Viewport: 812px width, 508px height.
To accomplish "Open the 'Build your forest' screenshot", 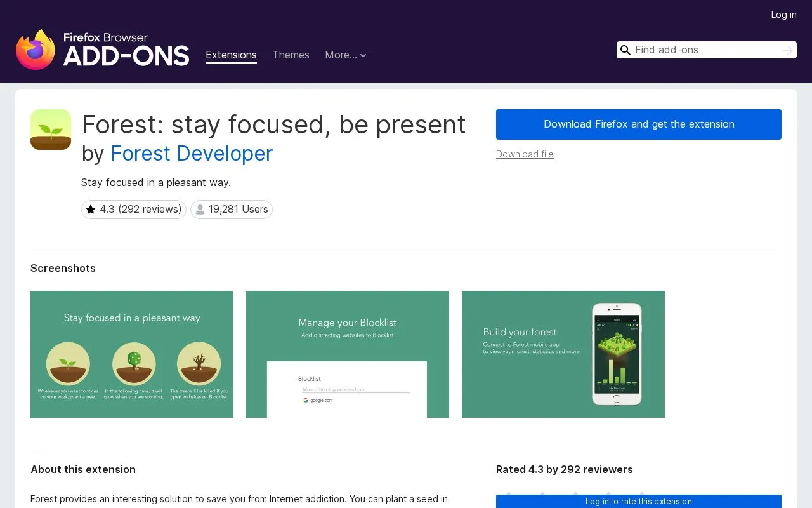I will pos(563,354).
